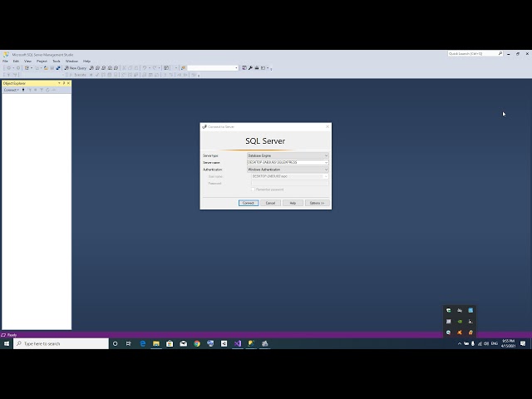Viewport: 532px width, 399px height.
Task: Open the notification center icon
Action: pyautogui.click(x=523, y=343)
